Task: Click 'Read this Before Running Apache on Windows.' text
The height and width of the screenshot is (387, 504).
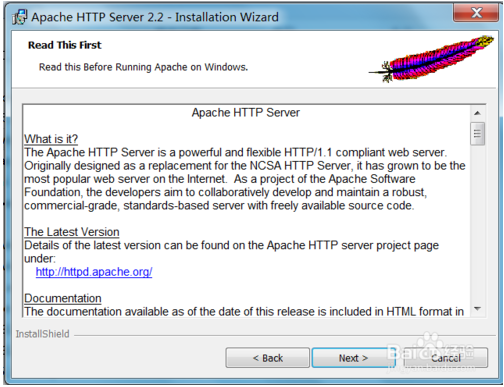Action: 144,67
